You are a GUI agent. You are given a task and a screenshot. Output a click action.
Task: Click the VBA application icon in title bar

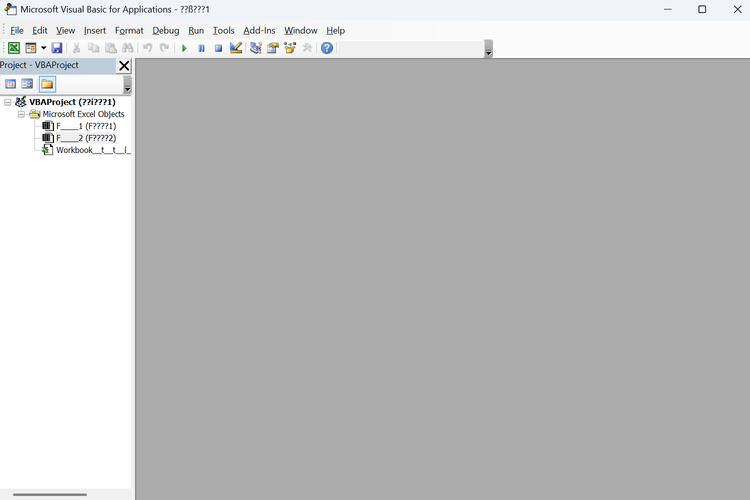coord(11,9)
